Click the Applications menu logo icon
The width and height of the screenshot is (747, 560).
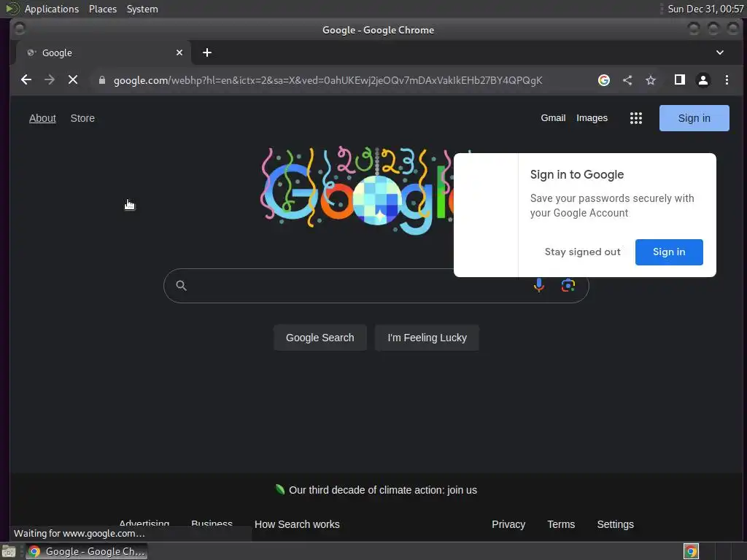(12, 9)
